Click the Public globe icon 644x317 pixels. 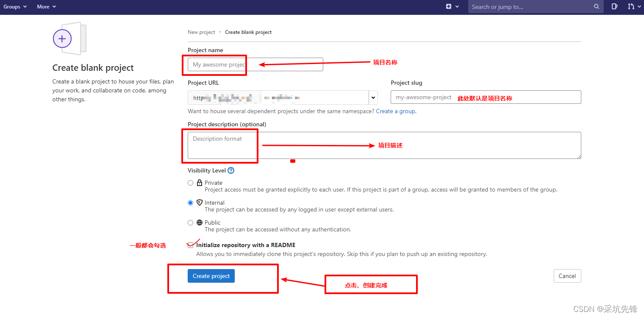pos(200,222)
